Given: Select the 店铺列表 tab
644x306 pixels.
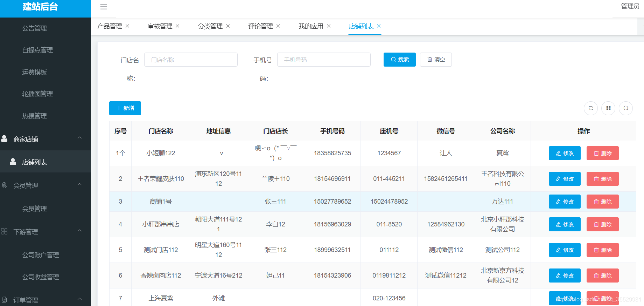Looking at the screenshot, I should tap(361, 26).
